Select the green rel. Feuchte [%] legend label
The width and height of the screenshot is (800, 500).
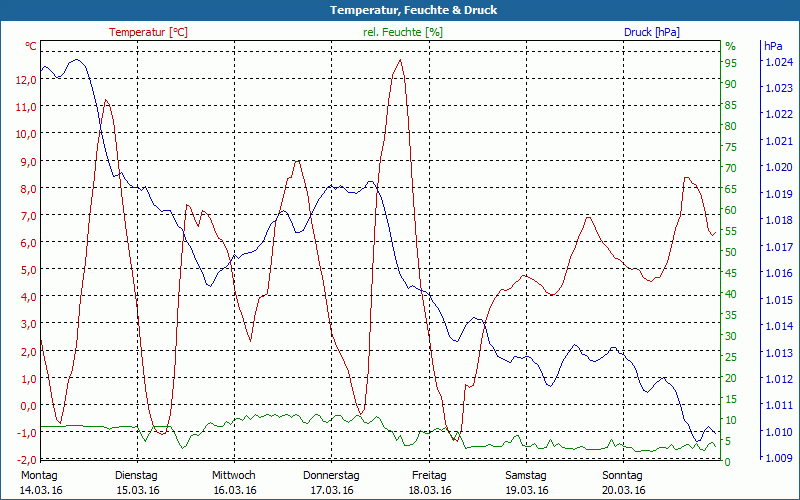pos(403,32)
